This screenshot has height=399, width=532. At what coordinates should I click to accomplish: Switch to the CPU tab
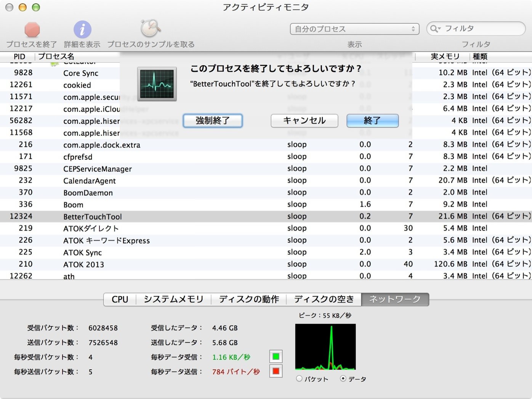point(120,299)
